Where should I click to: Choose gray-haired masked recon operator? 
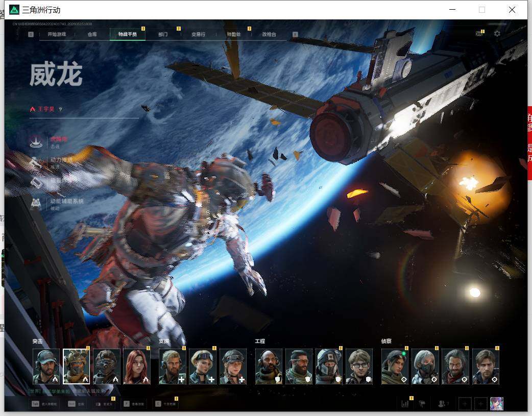pyautogui.click(x=425, y=366)
